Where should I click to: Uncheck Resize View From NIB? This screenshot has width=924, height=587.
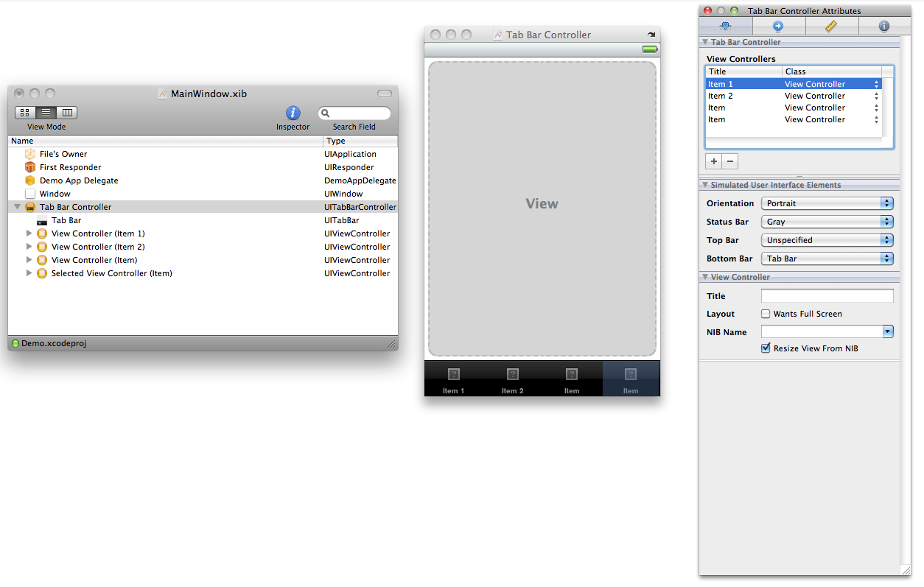(766, 348)
